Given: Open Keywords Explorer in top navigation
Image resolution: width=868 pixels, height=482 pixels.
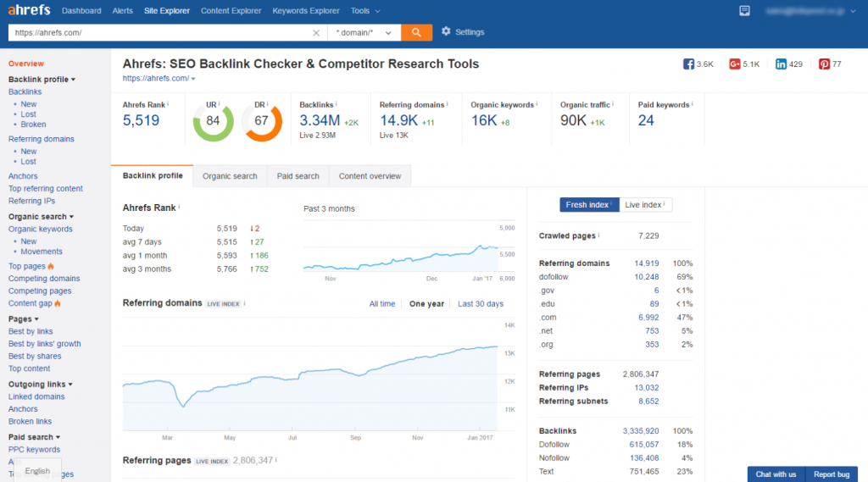Looking at the screenshot, I should coord(305,10).
